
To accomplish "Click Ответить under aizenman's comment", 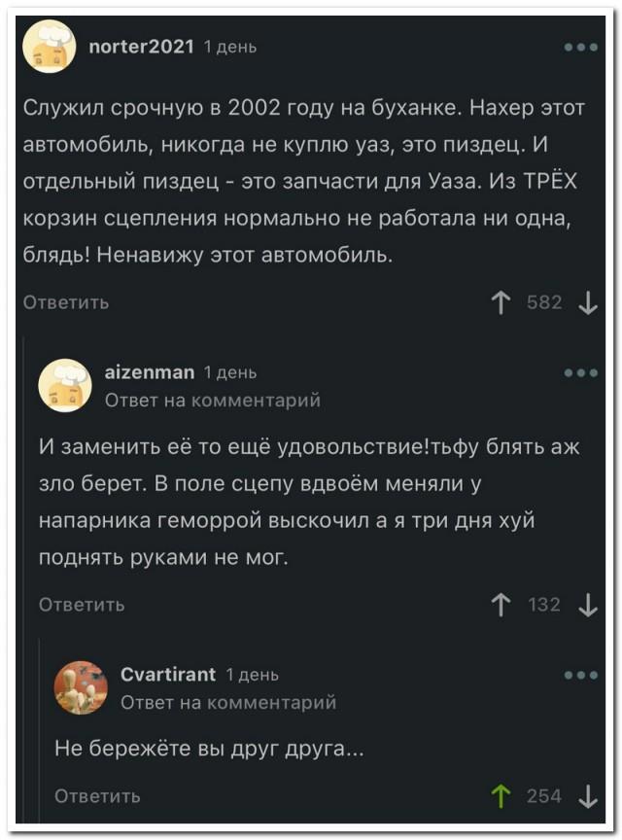I will (x=82, y=605).
